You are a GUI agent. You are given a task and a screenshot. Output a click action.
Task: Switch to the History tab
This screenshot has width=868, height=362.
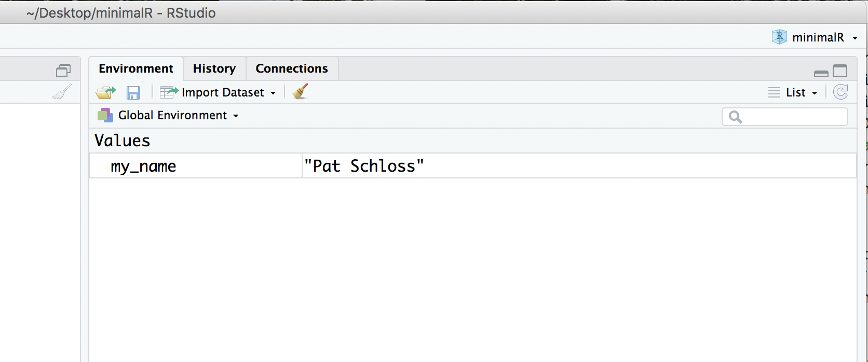pos(214,68)
